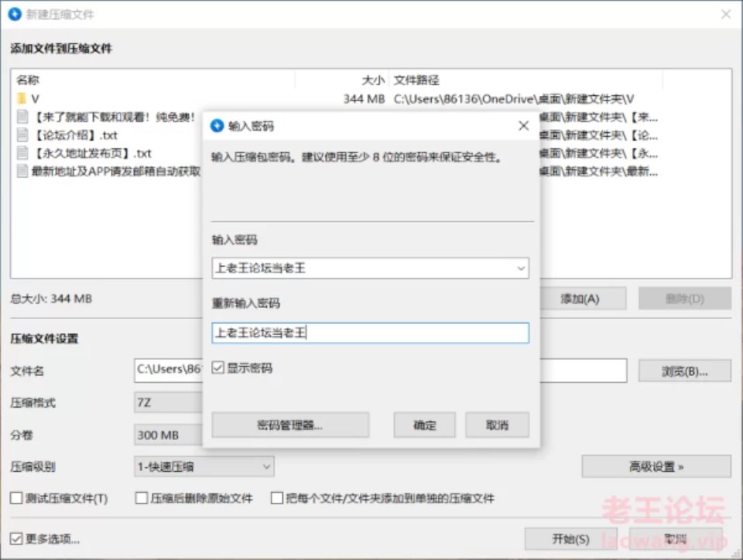Click the 大小 column header
Viewport: 743px width, 560px height.
pos(373,80)
